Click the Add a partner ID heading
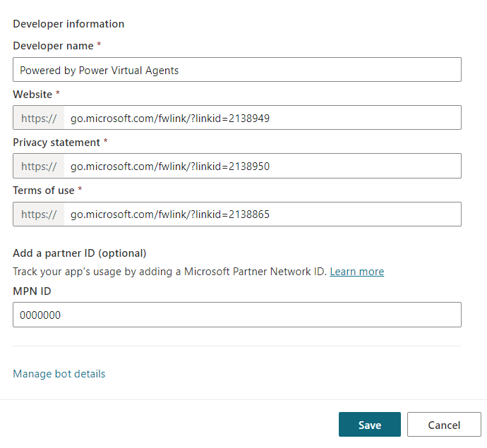This screenshot has width=487, height=448. 79,253
